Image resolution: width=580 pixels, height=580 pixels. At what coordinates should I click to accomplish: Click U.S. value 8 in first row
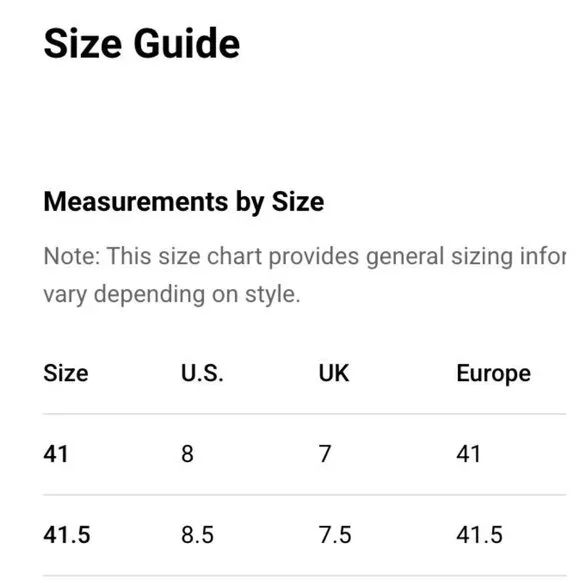click(x=187, y=454)
